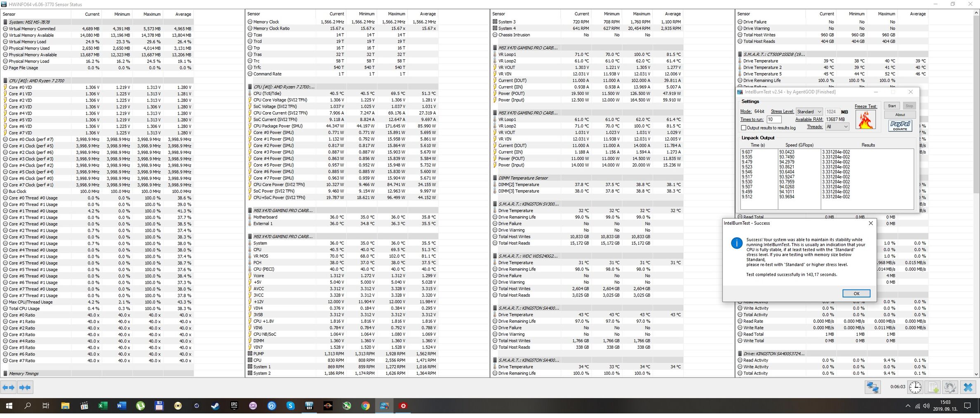Open Ryzen Master from the taskbar
The width and height of the screenshot is (980, 418).
click(328, 406)
